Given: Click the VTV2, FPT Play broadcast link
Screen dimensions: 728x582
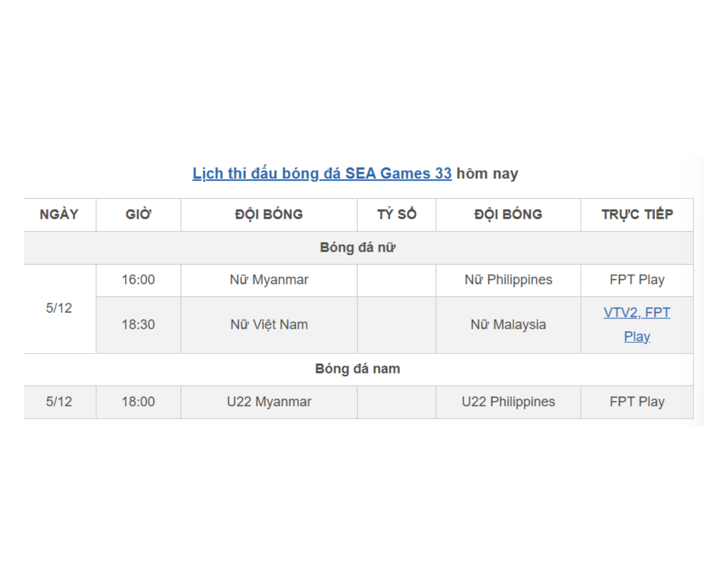Looking at the screenshot, I should click(x=637, y=313).
